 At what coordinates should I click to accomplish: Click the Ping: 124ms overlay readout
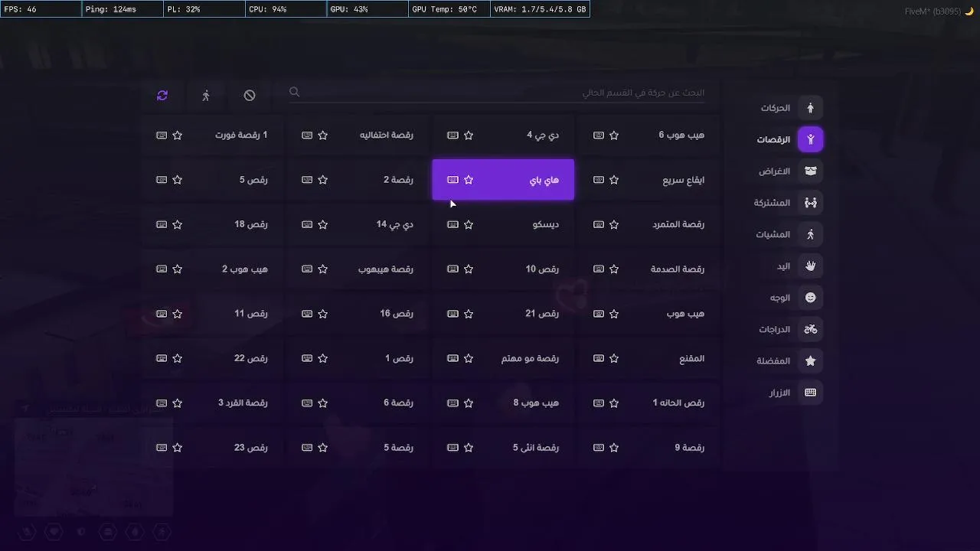click(x=122, y=9)
